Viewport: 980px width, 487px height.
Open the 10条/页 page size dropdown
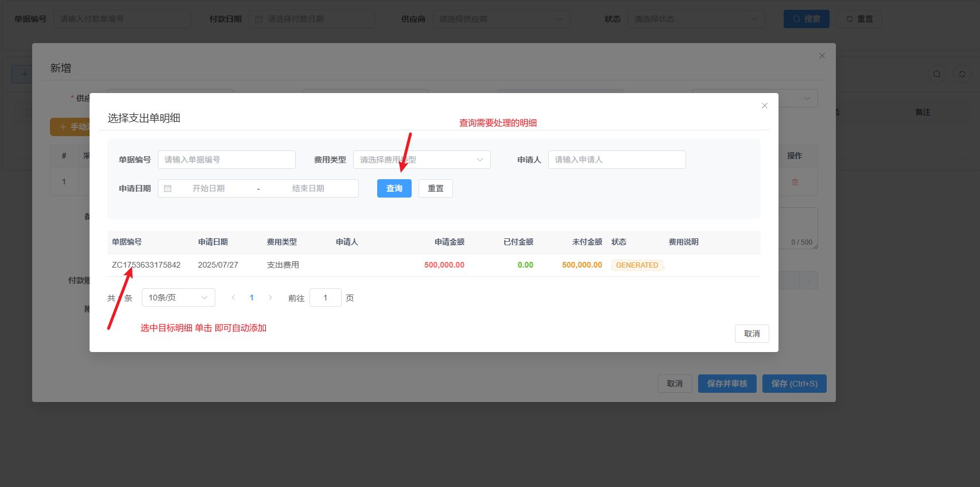178,297
